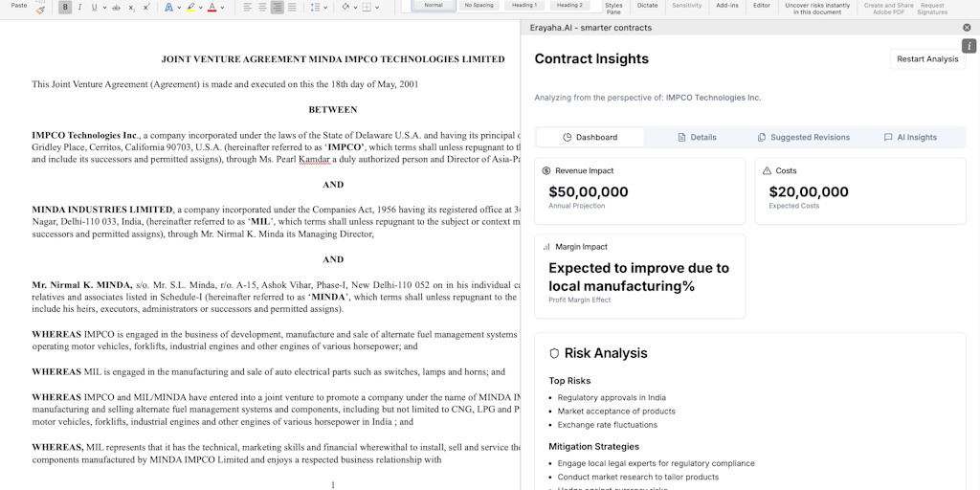Click the 'Erayaha.AI - smarter contracts' panel title
The width and height of the screenshot is (980, 490).
point(590,28)
